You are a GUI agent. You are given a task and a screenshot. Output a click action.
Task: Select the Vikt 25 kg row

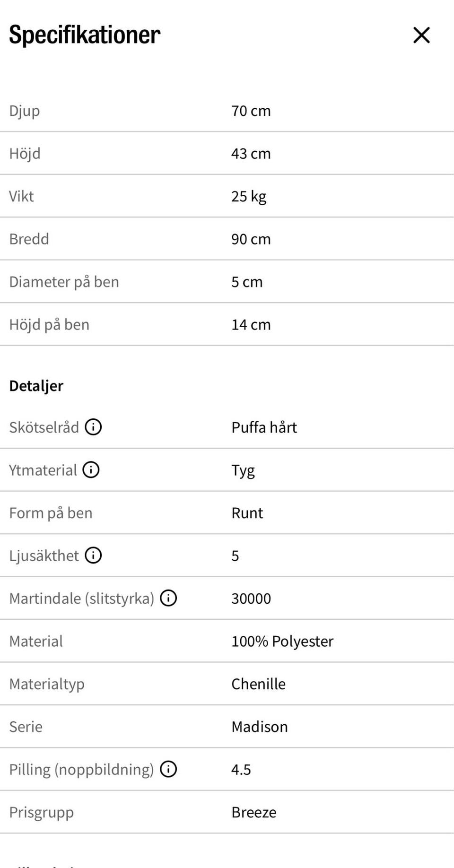click(x=227, y=196)
